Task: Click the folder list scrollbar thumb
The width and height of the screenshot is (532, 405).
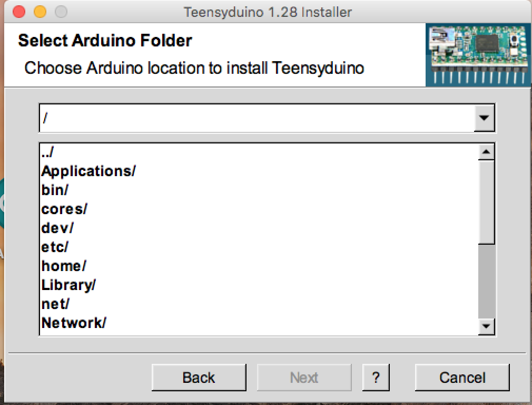Action: click(x=486, y=202)
